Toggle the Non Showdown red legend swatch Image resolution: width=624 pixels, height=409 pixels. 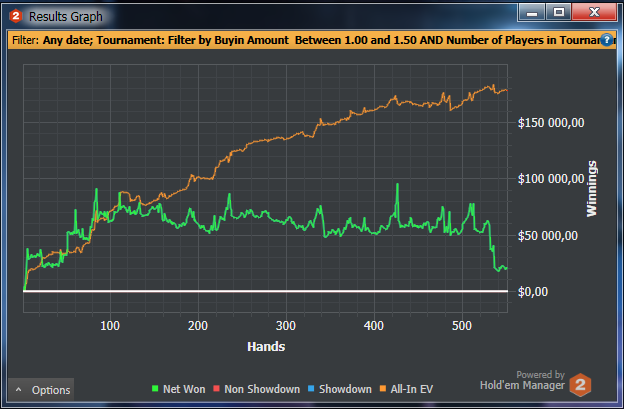[216, 389]
